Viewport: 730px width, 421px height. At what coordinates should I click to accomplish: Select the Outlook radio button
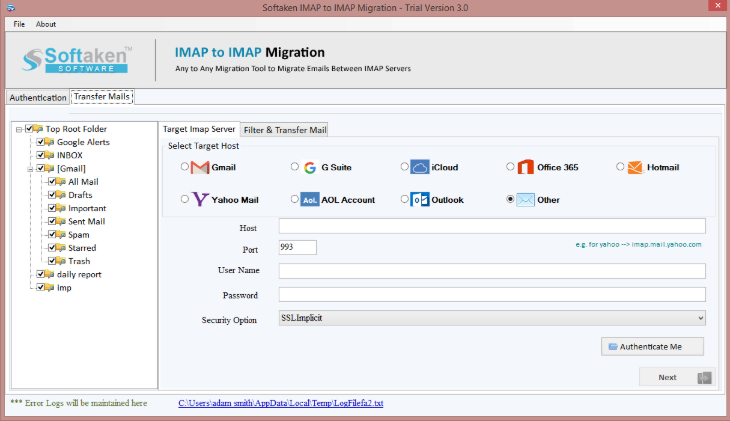tap(405, 199)
